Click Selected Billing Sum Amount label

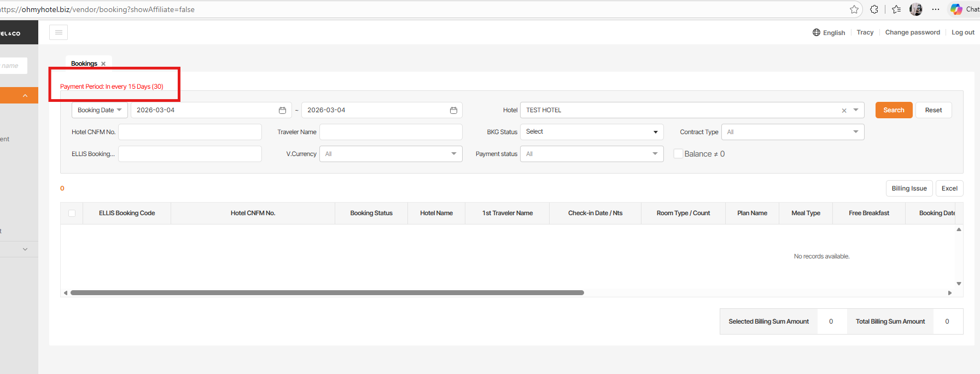(x=768, y=321)
